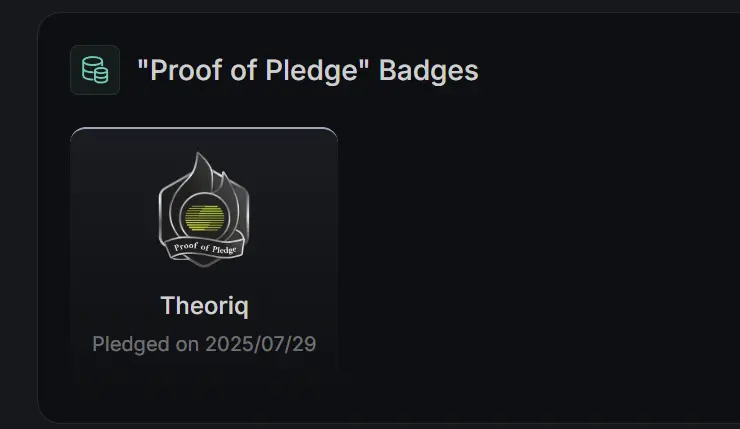This screenshot has height=429, width=740.
Task: Click the "Proof of Pledge" ribbon on badge
Action: [x=204, y=248]
